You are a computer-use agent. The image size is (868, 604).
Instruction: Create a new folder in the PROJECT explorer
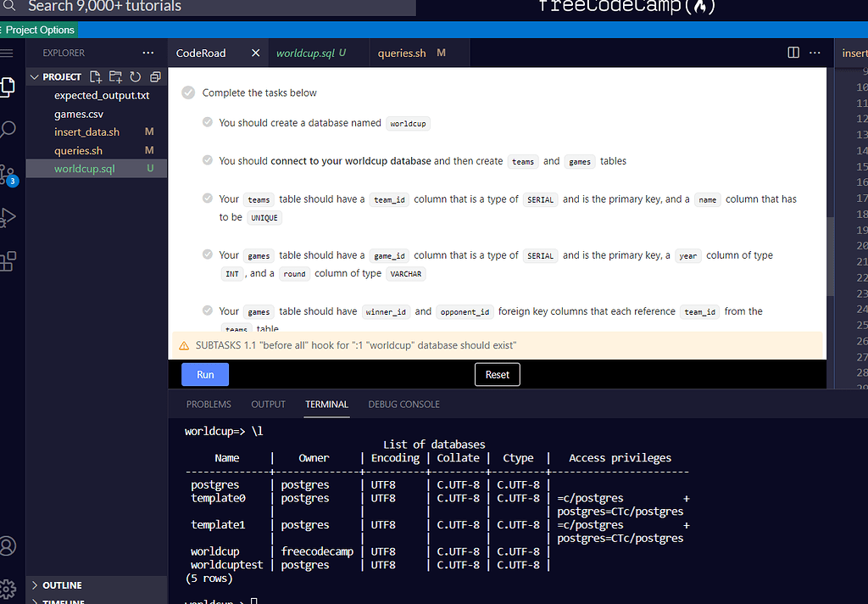tap(114, 75)
